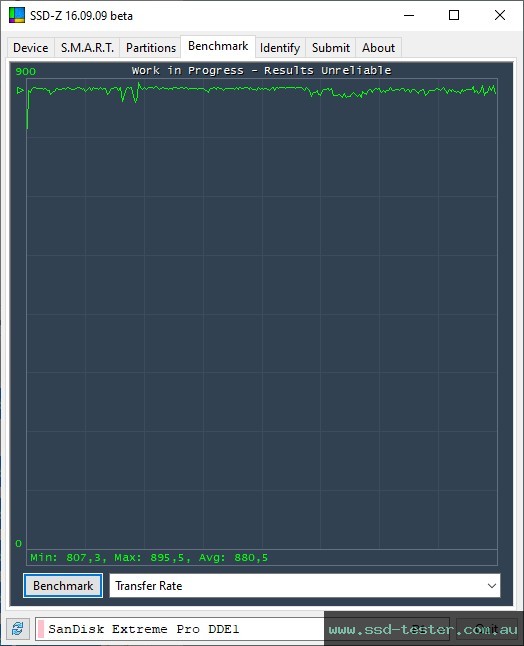Open the Identify tab
Viewport: 524px width, 646px height.
280,48
